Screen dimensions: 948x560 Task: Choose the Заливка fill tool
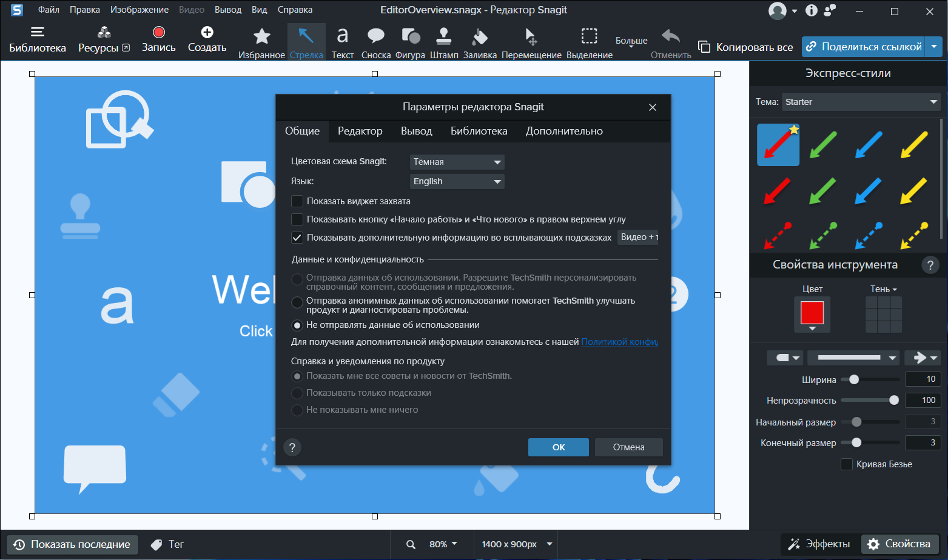[480, 42]
